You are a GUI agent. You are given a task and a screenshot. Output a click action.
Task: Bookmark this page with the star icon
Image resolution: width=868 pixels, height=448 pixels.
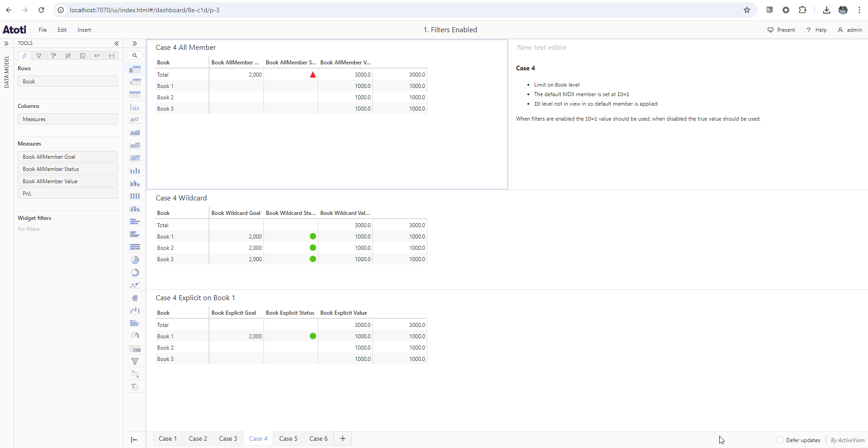tap(747, 10)
